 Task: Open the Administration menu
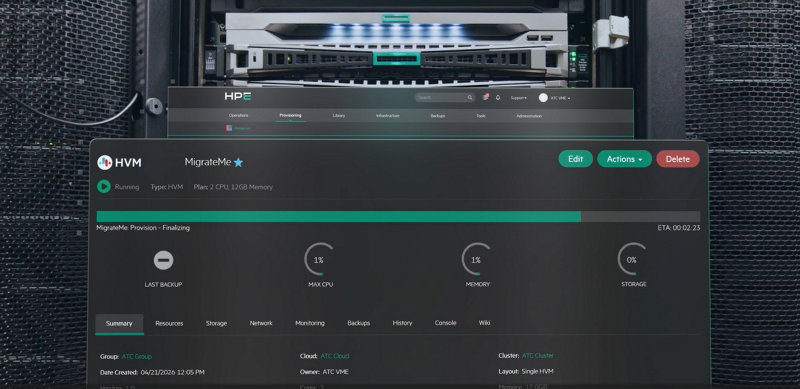click(x=529, y=116)
